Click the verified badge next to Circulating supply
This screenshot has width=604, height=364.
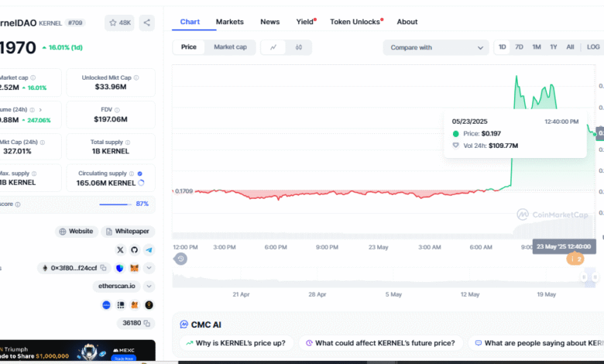140,173
